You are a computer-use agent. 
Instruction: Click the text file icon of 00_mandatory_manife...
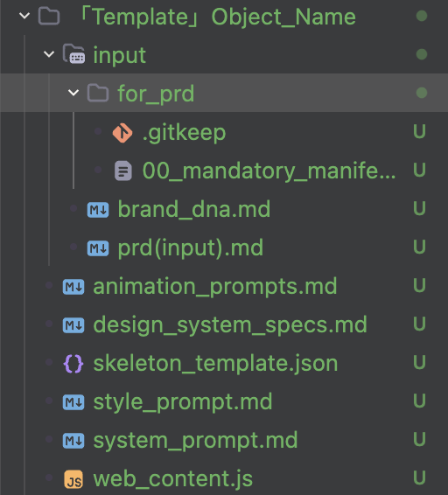click(122, 171)
